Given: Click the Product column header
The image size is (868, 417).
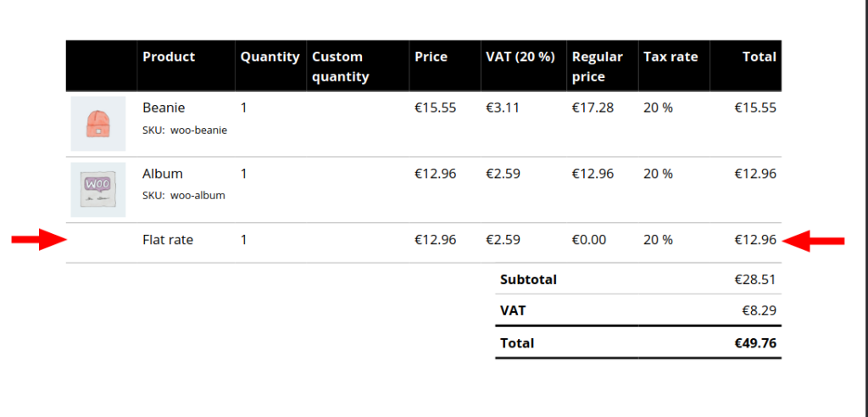Looking at the screenshot, I should [169, 57].
